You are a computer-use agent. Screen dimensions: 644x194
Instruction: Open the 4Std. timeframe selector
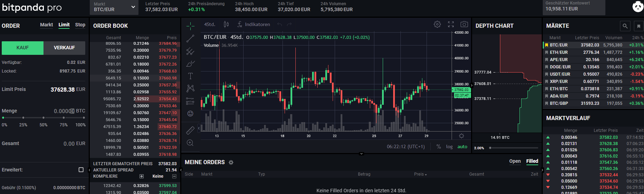209,24
